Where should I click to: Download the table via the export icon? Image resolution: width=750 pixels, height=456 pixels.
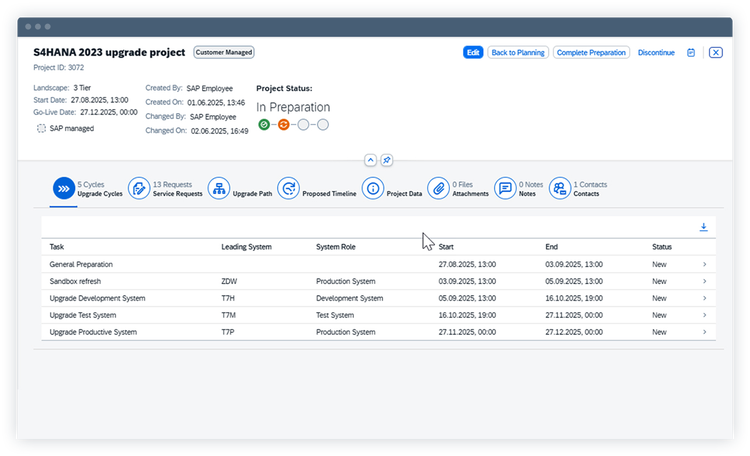[704, 227]
